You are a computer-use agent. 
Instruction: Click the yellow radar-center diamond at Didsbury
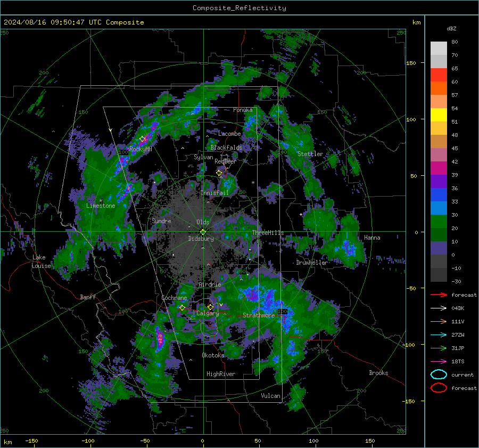tap(203, 232)
